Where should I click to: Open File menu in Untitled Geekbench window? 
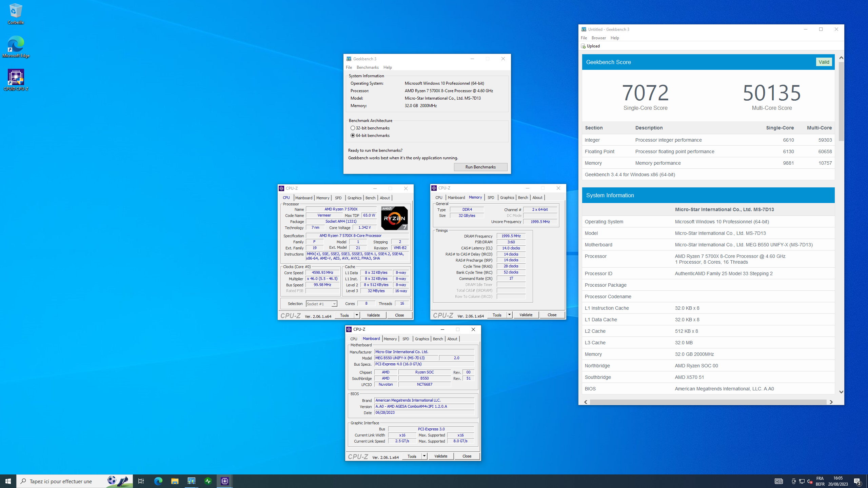(x=584, y=38)
